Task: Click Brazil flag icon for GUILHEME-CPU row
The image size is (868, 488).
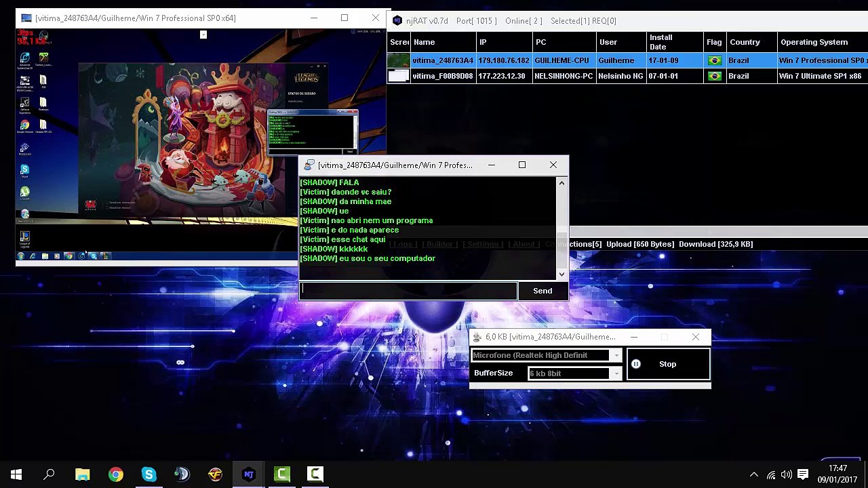Action: [714, 60]
